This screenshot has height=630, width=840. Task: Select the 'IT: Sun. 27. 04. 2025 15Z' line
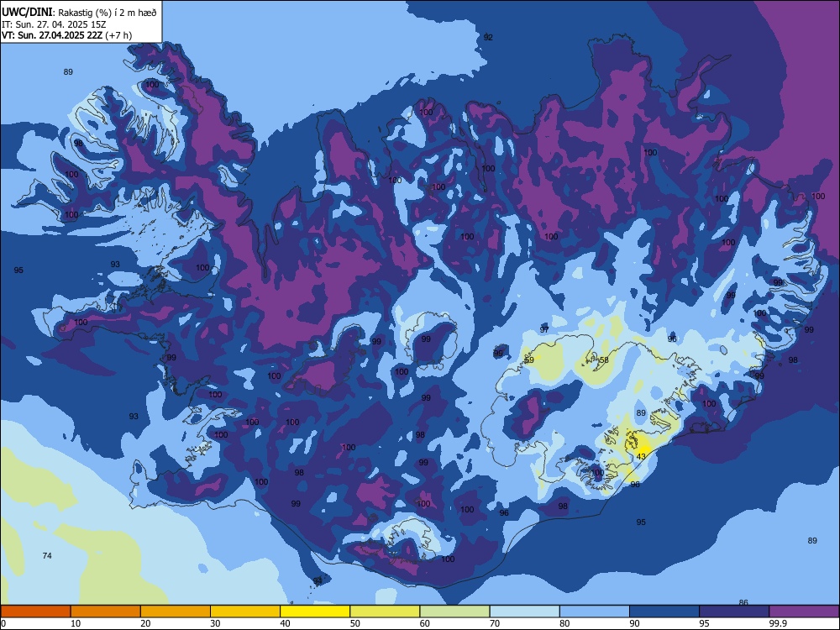(x=54, y=24)
